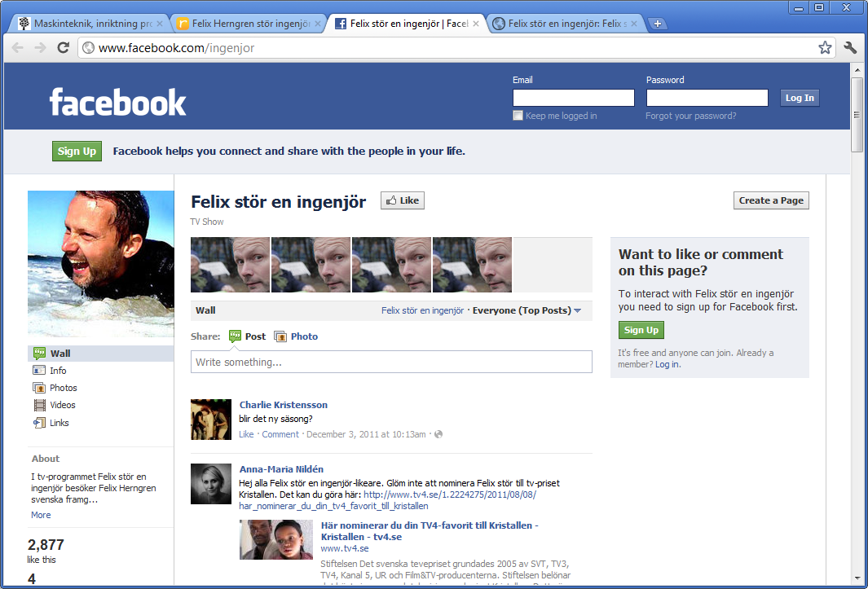This screenshot has height=589, width=868.
Task: Open the Wall section
Action: pos(101,354)
